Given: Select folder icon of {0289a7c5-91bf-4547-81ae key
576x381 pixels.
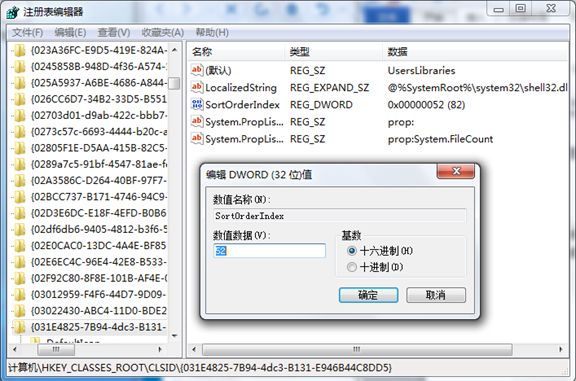Looking at the screenshot, I should coord(19,164).
